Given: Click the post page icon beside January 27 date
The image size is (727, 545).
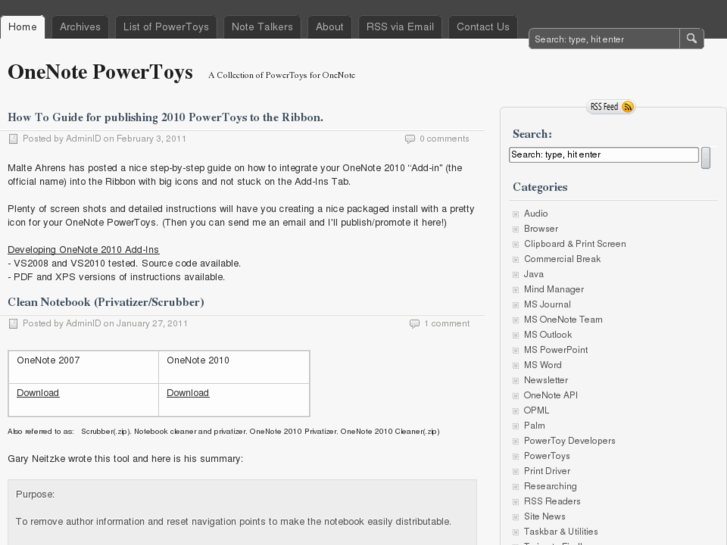Looking at the screenshot, I should point(13,323).
